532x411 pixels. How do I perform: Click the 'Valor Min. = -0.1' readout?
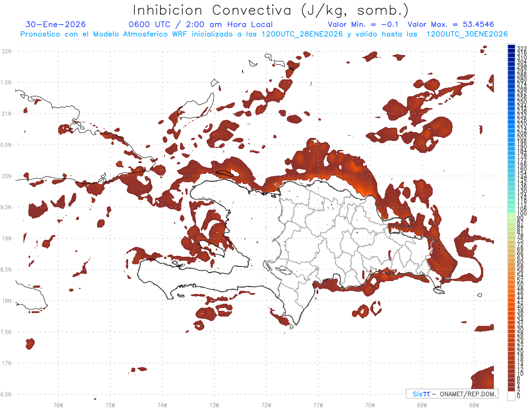coord(364,24)
